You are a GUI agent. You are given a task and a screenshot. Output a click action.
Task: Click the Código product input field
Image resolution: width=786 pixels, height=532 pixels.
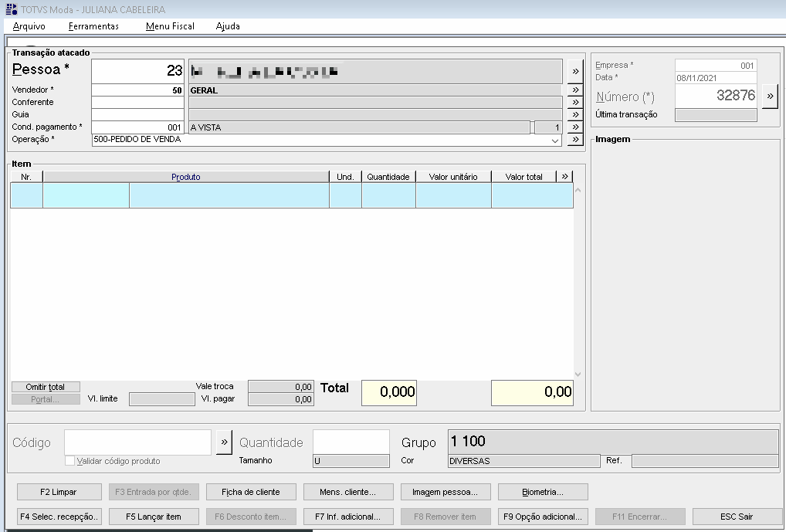(138, 442)
